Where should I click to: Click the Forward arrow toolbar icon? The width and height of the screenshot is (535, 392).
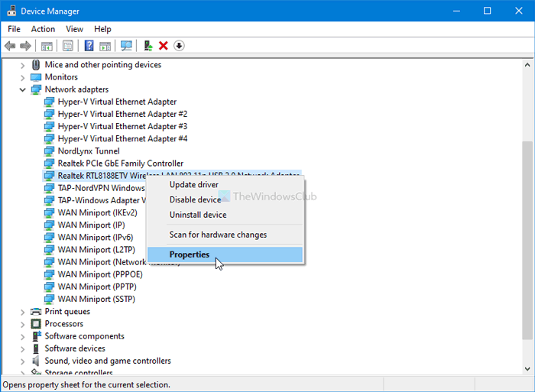click(25, 46)
